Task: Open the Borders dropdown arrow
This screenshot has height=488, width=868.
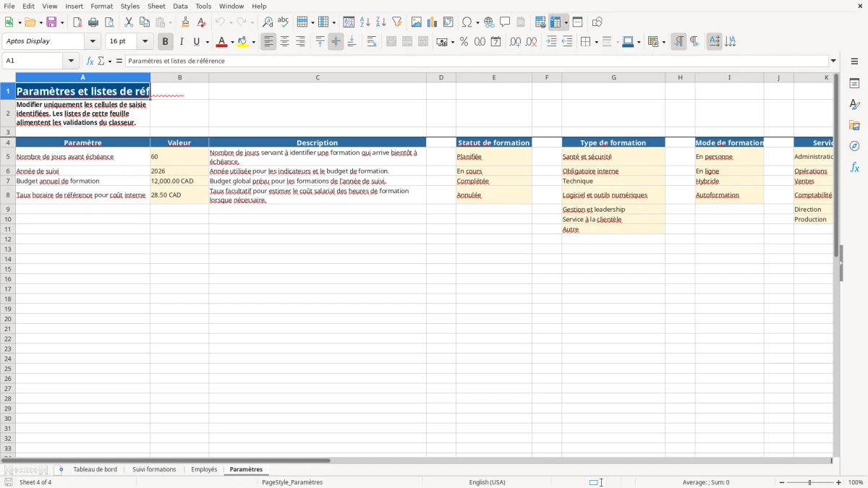Action: [x=596, y=42]
